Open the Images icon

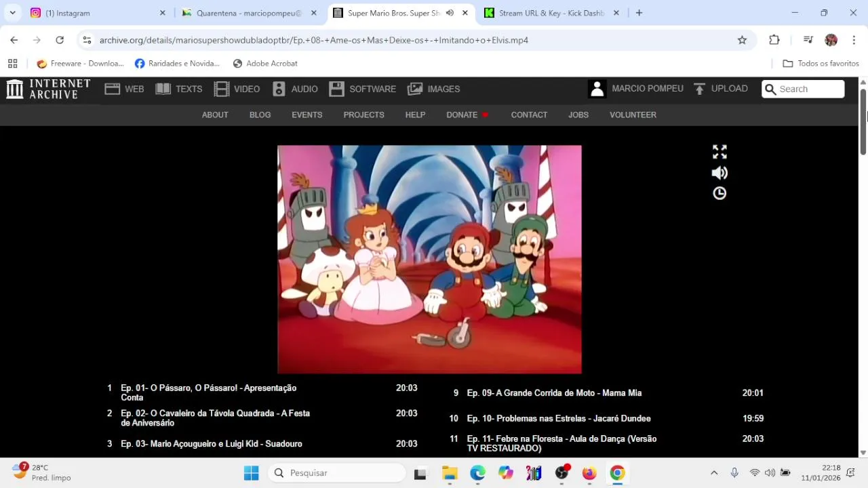[414, 89]
